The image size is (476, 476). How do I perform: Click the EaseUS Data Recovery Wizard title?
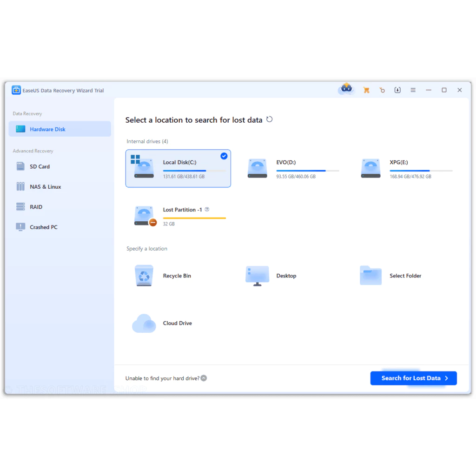click(x=62, y=90)
